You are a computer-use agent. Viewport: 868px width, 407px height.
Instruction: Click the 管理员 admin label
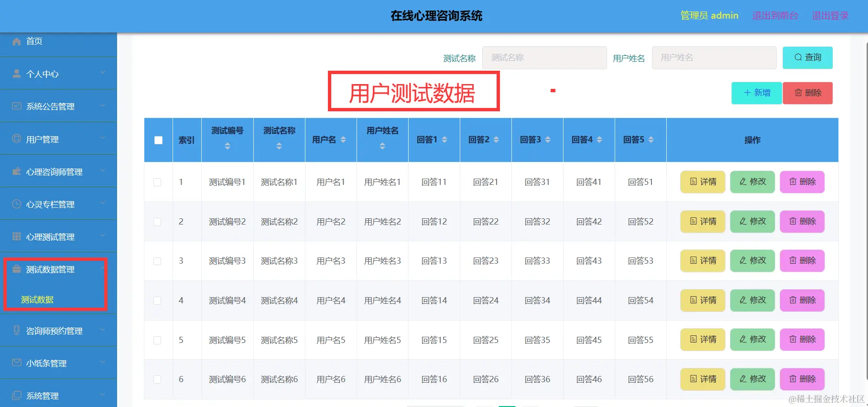pos(709,16)
